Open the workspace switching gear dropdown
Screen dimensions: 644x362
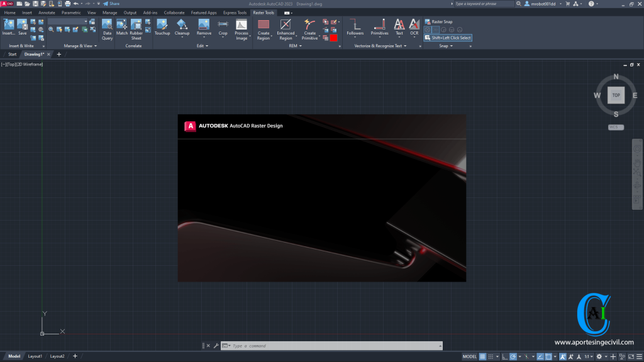tap(601, 357)
